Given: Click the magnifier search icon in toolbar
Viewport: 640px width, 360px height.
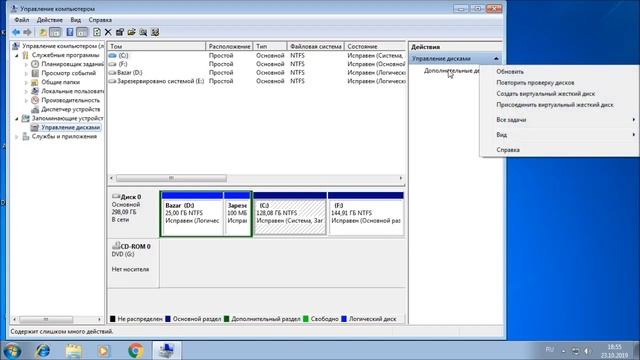Looking at the screenshot, I should point(143,32).
